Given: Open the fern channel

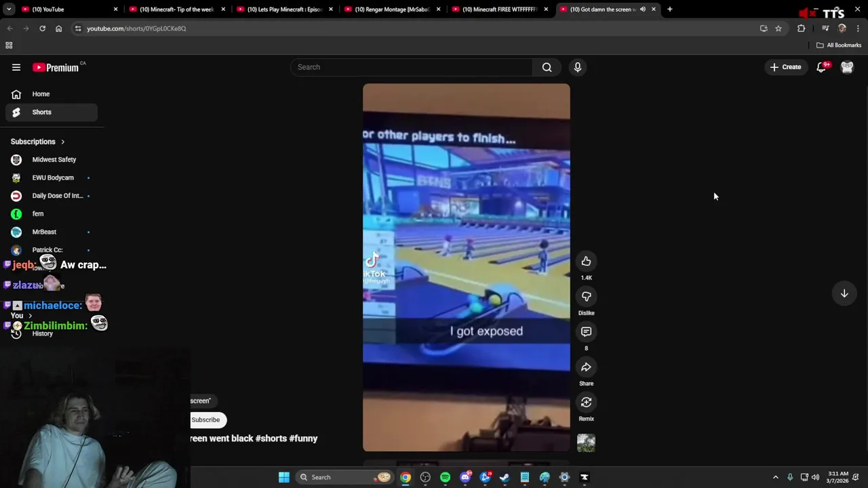Looking at the screenshot, I should pos(52,213).
